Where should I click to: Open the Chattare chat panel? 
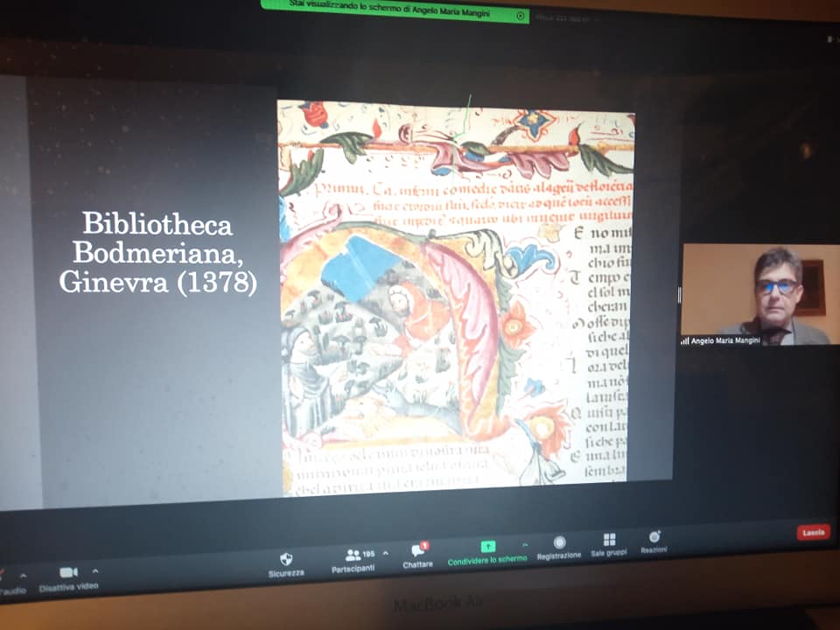click(x=418, y=556)
